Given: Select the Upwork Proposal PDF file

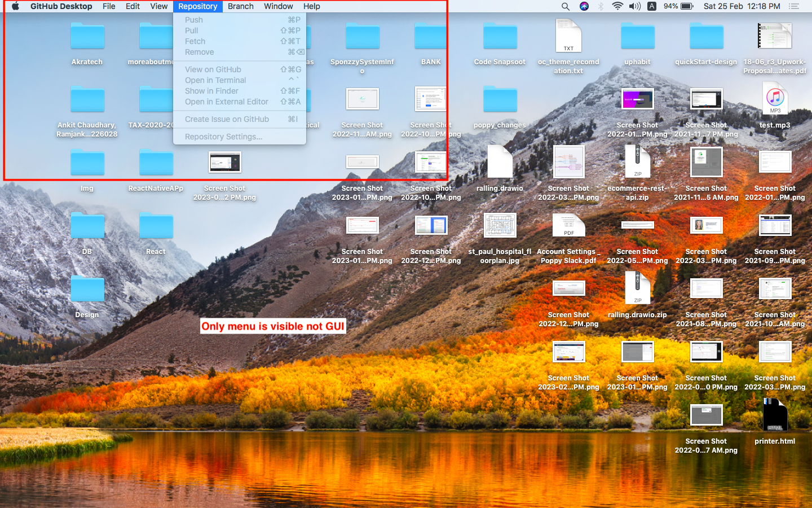Looking at the screenshot, I should tap(775, 36).
